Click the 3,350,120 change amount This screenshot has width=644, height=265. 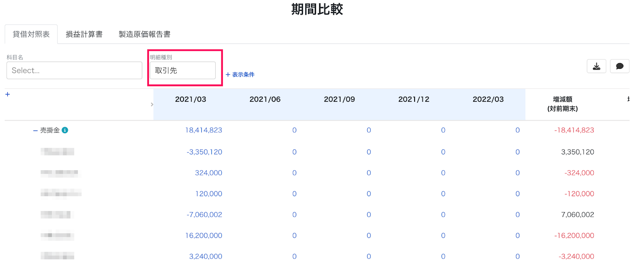tap(578, 152)
